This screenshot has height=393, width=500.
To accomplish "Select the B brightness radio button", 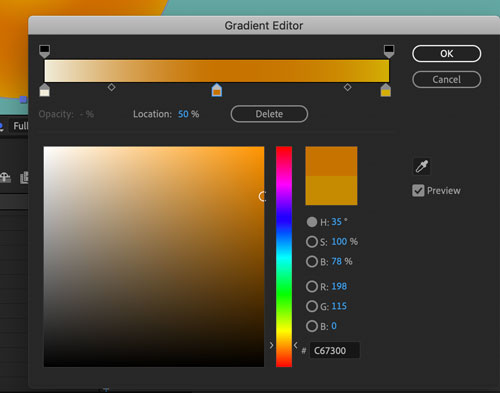I will tap(312, 262).
